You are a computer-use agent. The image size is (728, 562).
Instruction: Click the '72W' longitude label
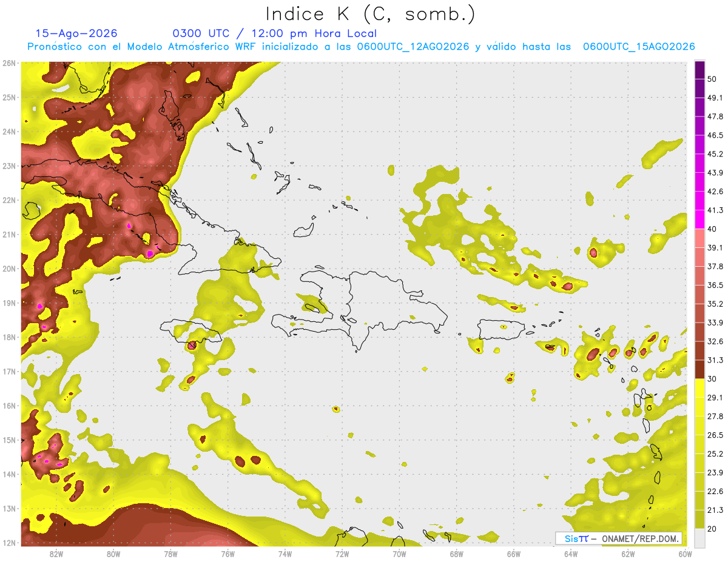tap(342, 554)
